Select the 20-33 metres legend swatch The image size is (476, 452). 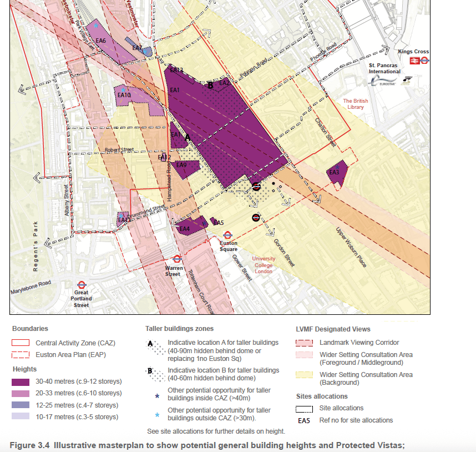point(22,393)
